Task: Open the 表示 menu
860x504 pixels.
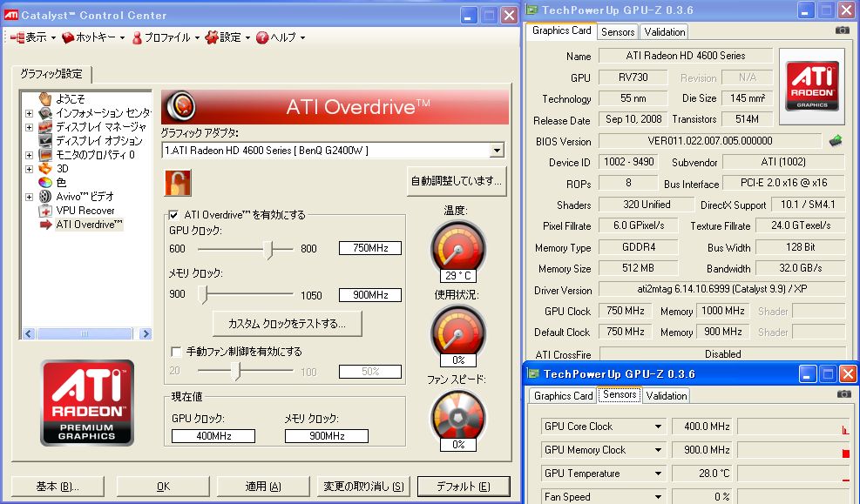Action: coord(34,37)
